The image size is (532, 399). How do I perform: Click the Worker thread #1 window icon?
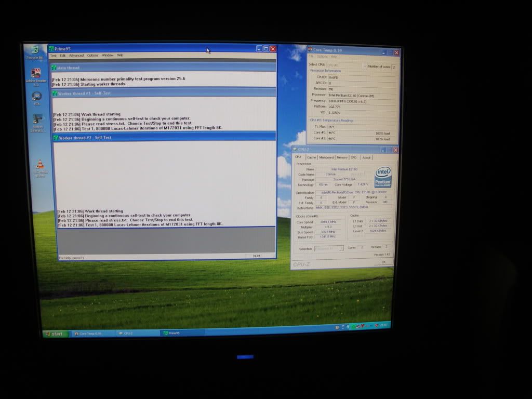pos(55,94)
